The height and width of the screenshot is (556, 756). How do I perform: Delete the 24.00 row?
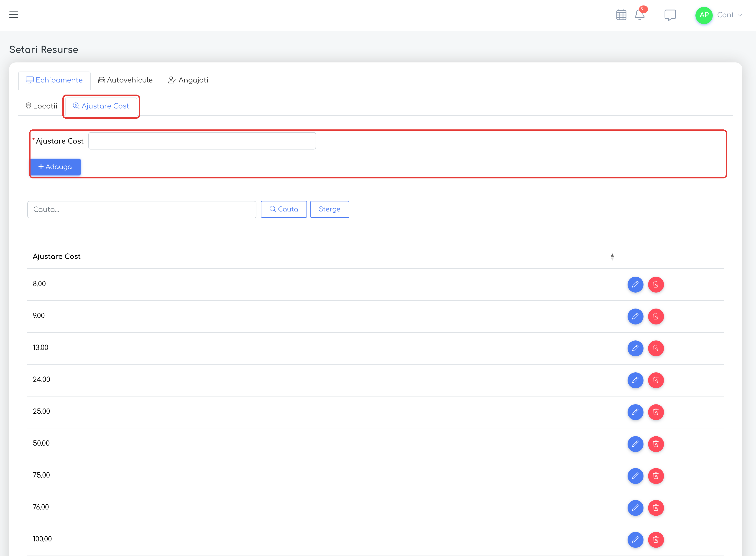[x=655, y=380]
